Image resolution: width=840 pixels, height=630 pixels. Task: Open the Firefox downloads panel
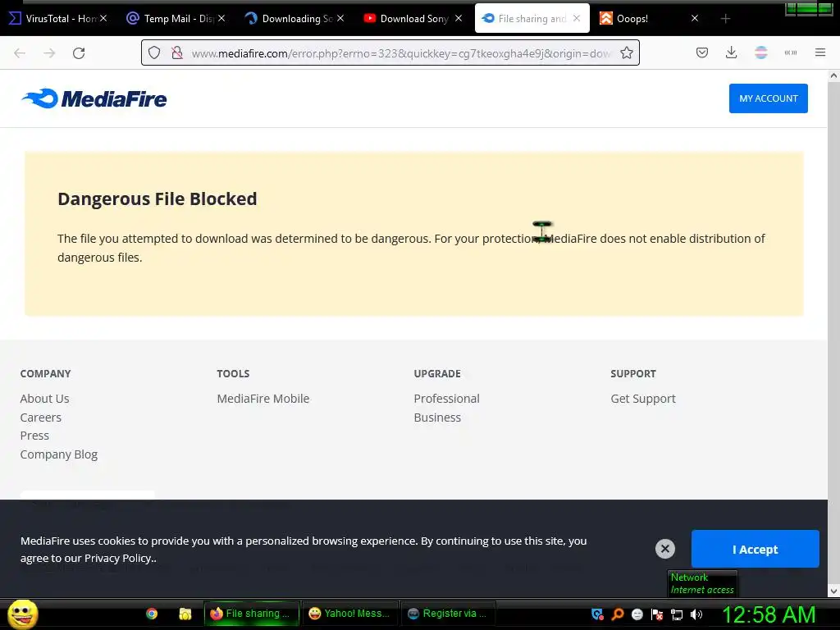tap(731, 52)
